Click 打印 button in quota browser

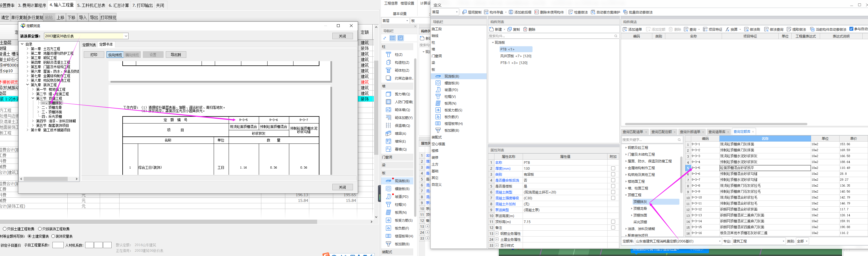click(94, 55)
